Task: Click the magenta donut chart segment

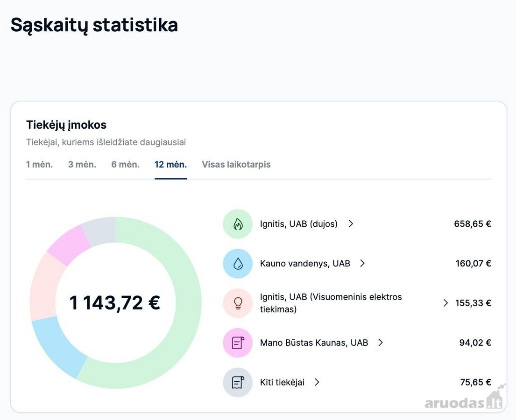Action: tap(69, 245)
